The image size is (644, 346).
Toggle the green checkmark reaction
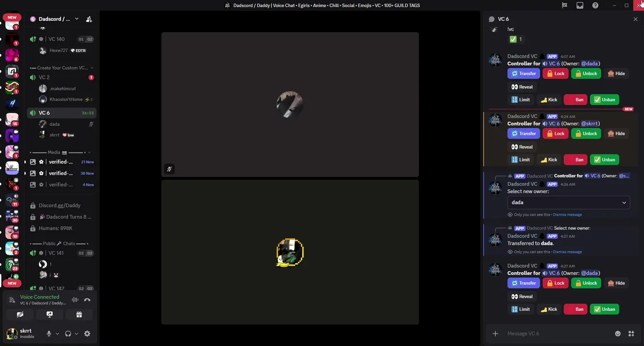click(x=516, y=39)
